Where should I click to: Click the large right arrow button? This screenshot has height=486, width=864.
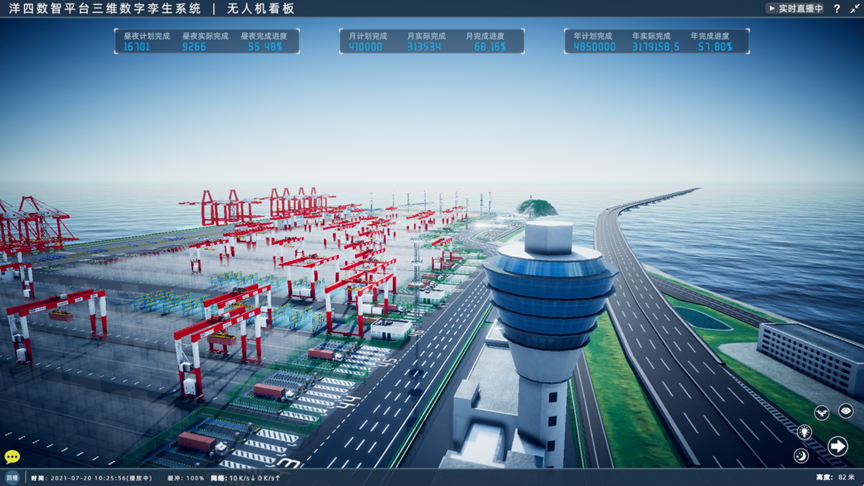coord(838,446)
